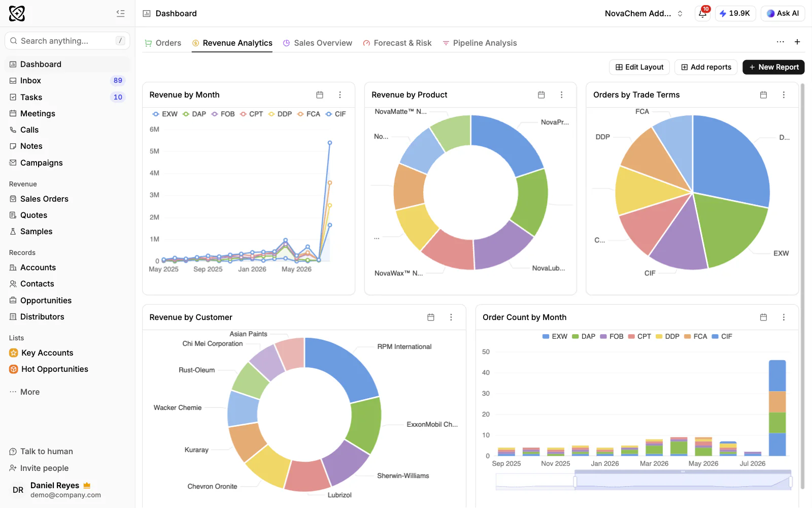Click the New Report button

tap(773, 67)
